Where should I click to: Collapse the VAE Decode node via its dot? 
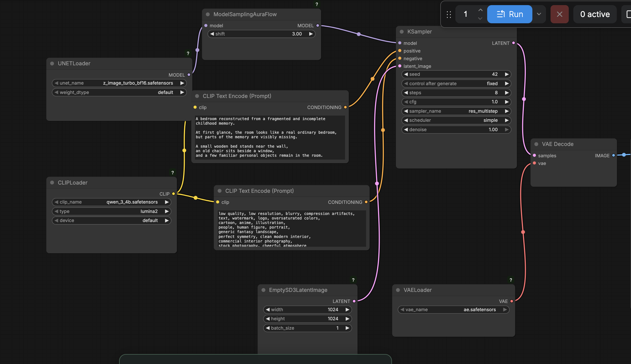pyautogui.click(x=536, y=144)
